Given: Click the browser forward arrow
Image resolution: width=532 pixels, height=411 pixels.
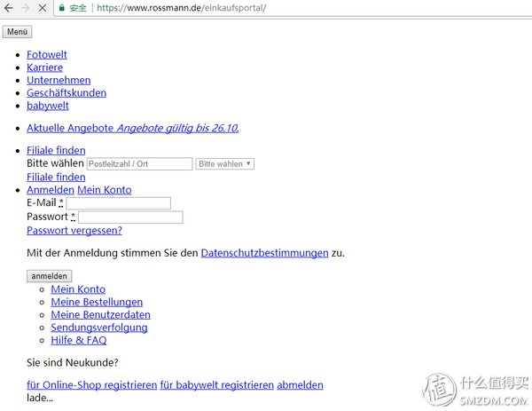Looking at the screenshot, I should click(26, 8).
